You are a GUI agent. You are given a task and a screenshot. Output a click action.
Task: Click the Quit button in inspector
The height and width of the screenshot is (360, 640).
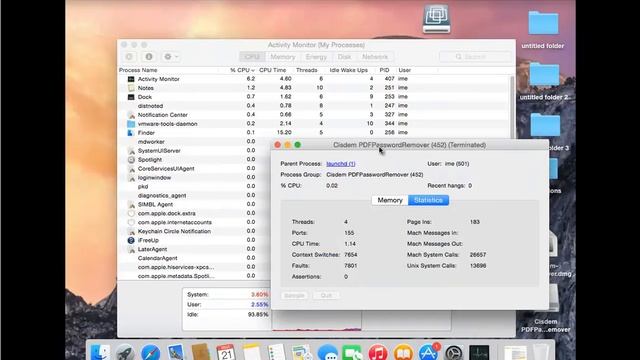326,295
